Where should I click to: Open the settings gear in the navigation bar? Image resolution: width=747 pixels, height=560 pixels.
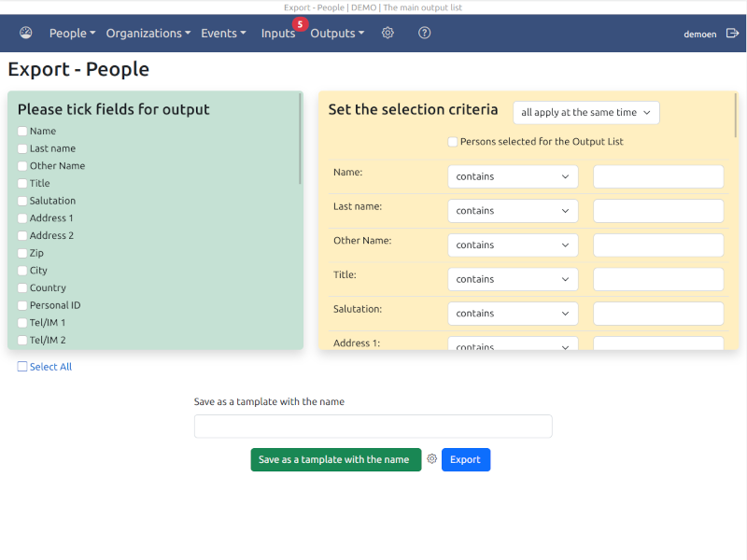[x=388, y=33]
